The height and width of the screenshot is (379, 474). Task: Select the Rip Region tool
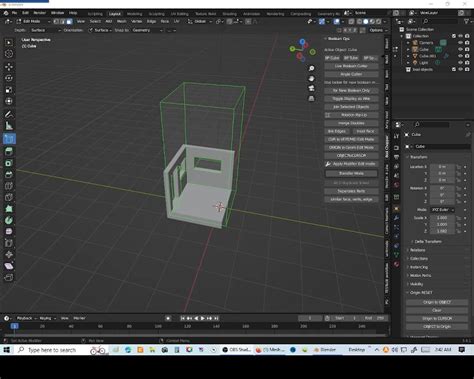tap(9, 277)
